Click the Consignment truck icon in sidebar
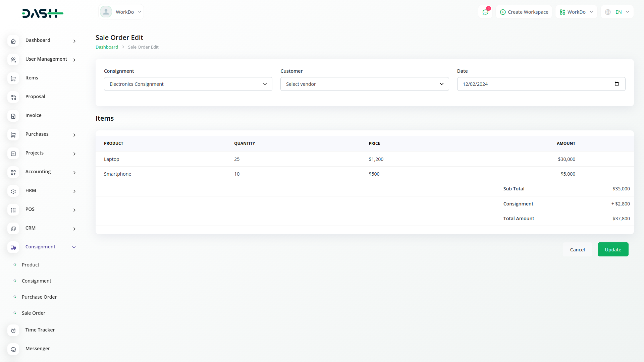The width and height of the screenshot is (644, 362). 13,248
